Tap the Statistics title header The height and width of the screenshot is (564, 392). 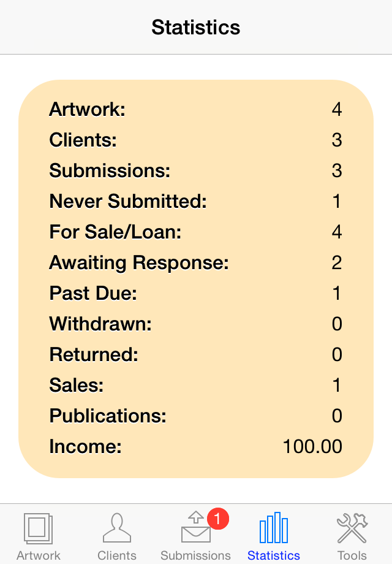pyautogui.click(x=196, y=27)
